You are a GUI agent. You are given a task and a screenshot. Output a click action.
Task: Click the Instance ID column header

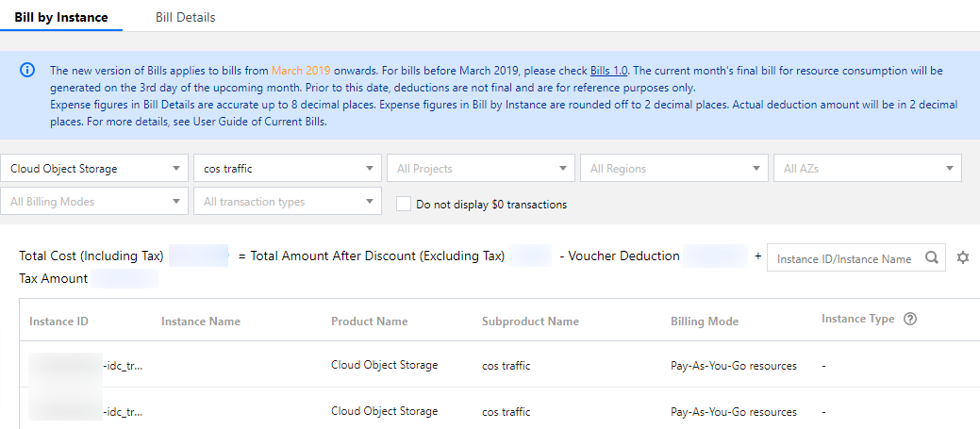pos(58,322)
